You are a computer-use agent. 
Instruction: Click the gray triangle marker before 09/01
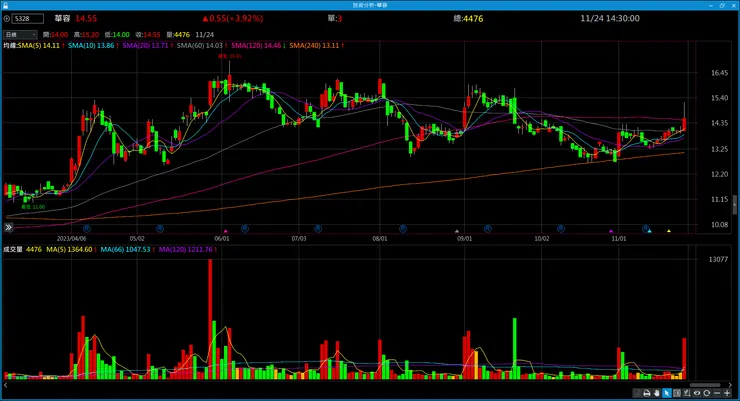click(x=456, y=231)
